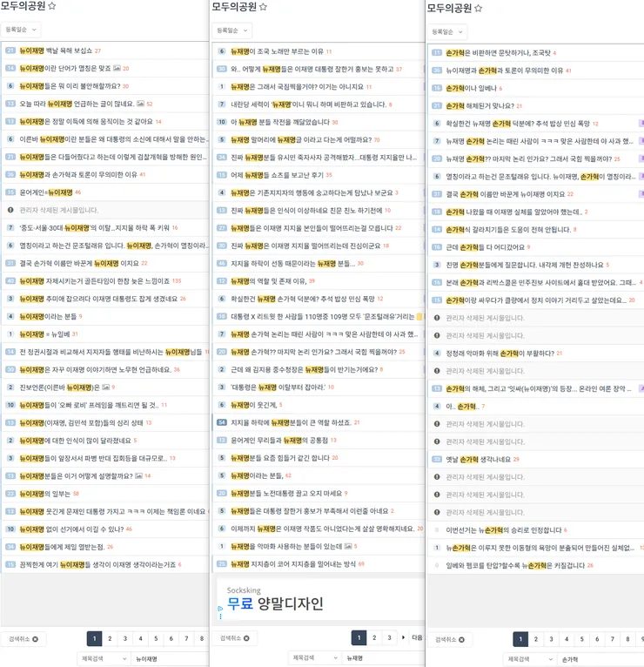Click next-page arrow in middle panel pagination
This screenshot has width=644, height=667.
coord(403,637)
